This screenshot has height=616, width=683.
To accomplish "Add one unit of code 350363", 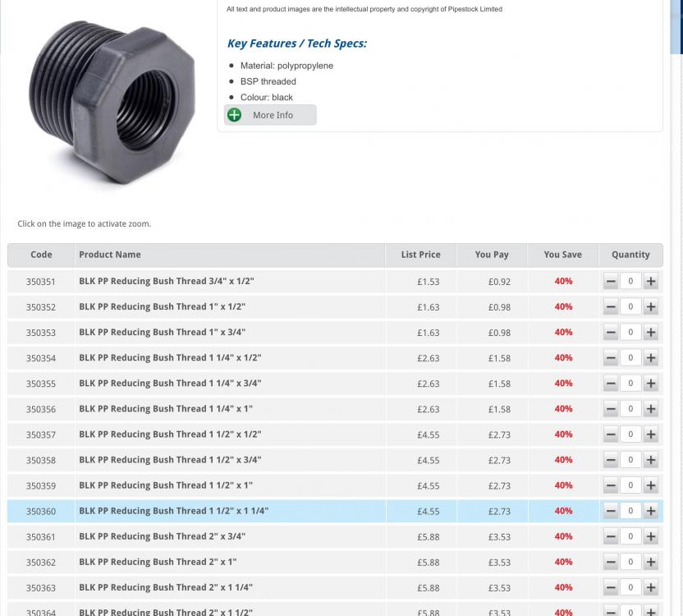I will pos(651,587).
